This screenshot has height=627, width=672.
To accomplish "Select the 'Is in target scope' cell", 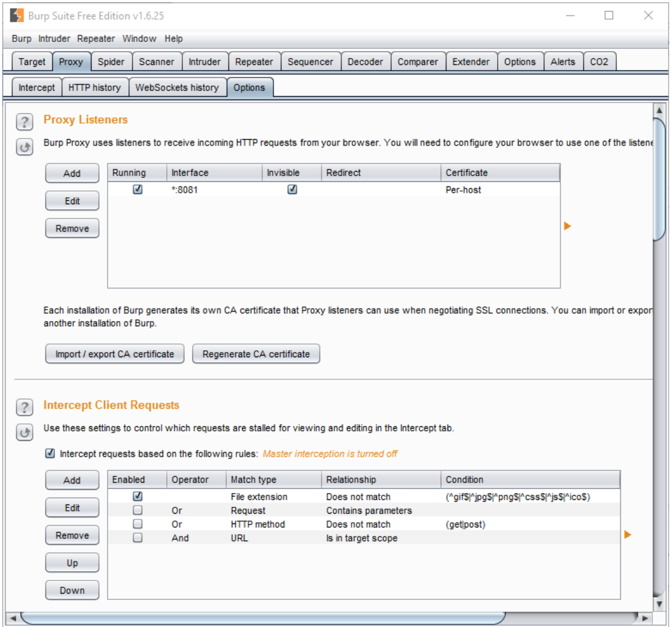I will pyautogui.click(x=381, y=538).
